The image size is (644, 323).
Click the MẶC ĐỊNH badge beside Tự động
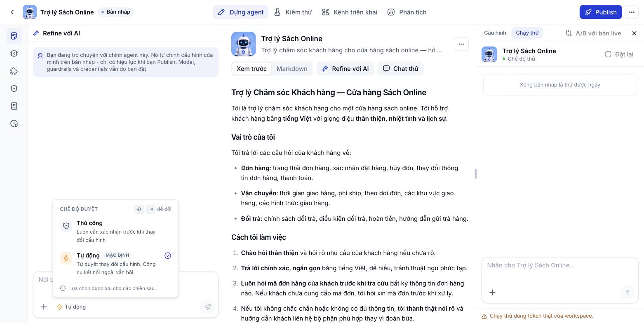117,255
